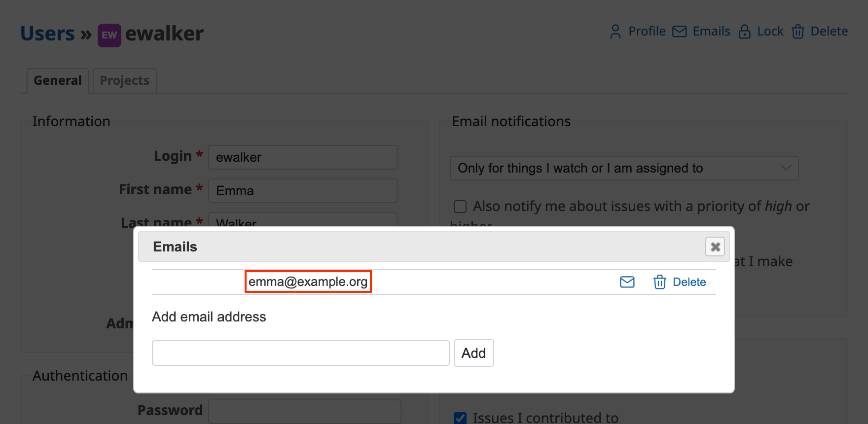Click the EW avatar icon
The width and height of the screenshot is (868, 424).
(x=109, y=35)
